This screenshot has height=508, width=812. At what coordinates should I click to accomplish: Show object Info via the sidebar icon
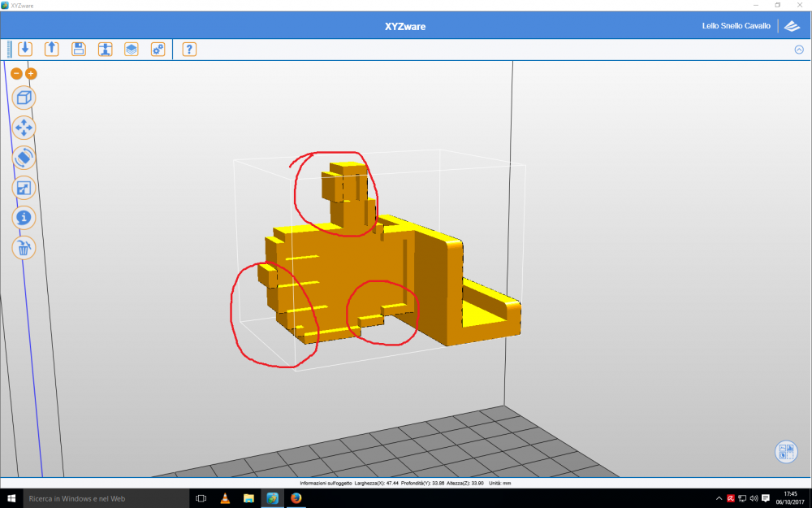pos(24,218)
